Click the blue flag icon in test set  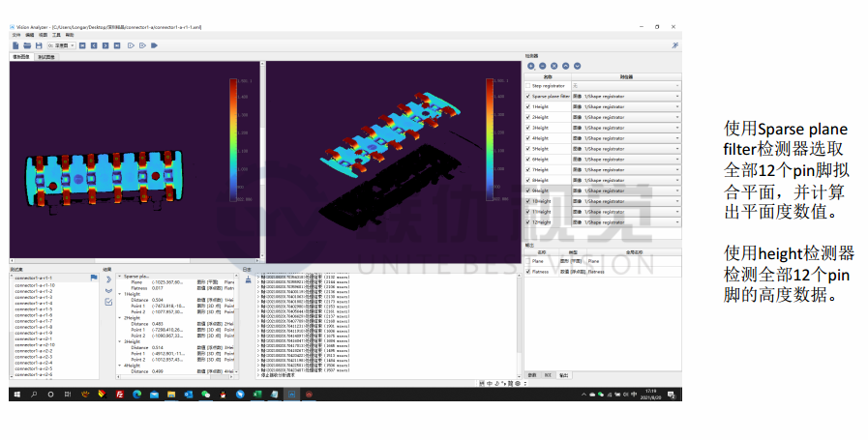[x=94, y=278]
